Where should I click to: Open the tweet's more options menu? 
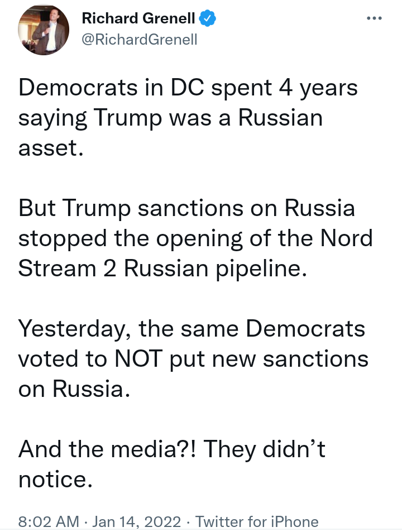tap(374, 18)
